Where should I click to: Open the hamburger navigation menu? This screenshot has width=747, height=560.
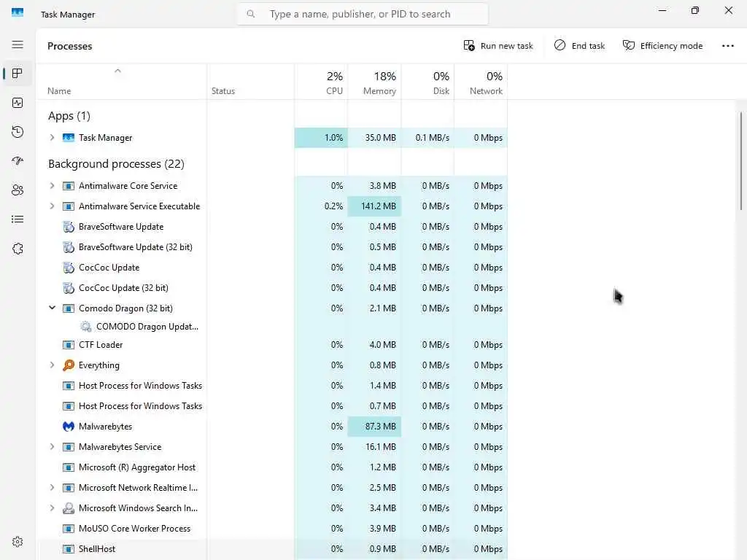pyautogui.click(x=18, y=44)
